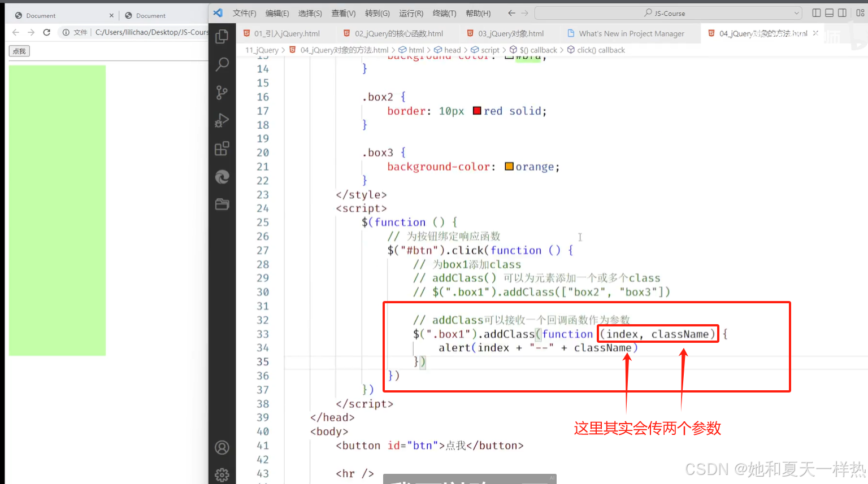Open the orange color swatch on line 21
Screen dimensions: 868x484
[x=509, y=166]
